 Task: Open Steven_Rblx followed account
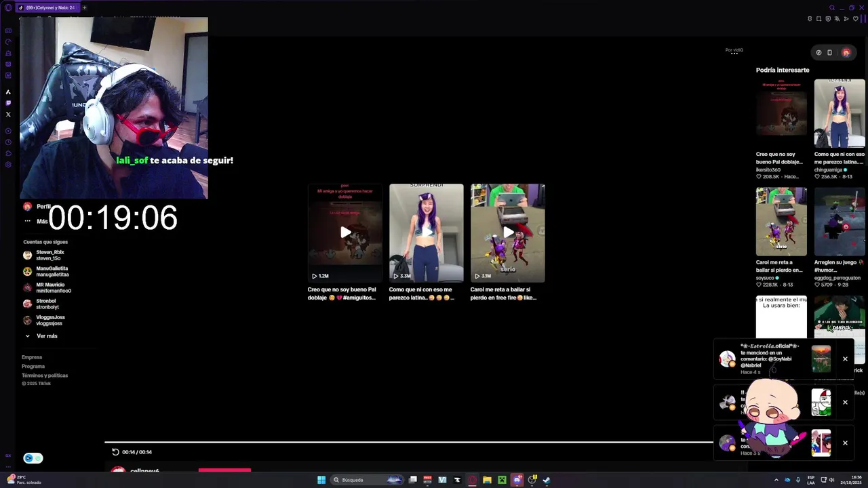tap(50, 255)
